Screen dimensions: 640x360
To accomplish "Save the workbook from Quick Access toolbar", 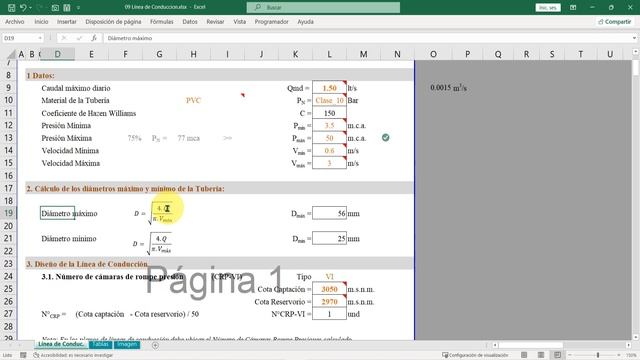I will pyautogui.click(x=11, y=7).
